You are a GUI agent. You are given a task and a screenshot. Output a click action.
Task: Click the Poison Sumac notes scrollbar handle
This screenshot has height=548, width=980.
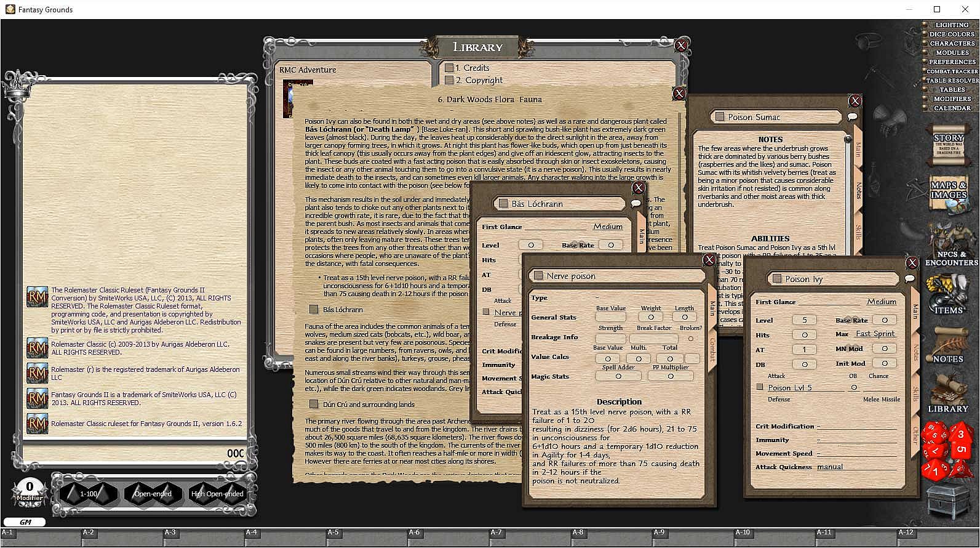(x=847, y=139)
